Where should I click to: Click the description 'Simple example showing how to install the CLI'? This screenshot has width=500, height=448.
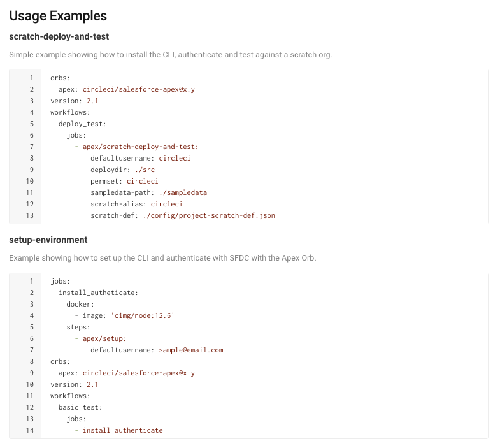171,55
